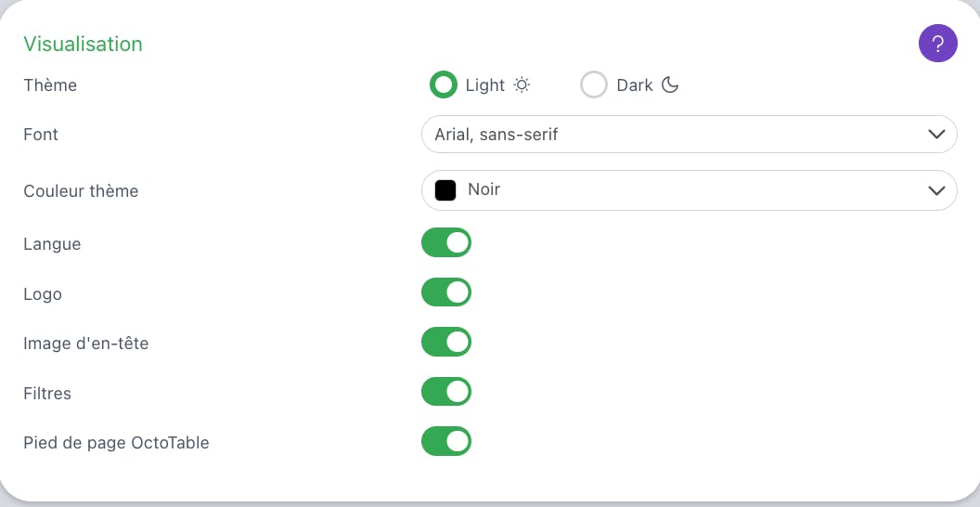Click the Light theme label text
Image resolution: width=980 pixels, height=507 pixels.
pyautogui.click(x=484, y=85)
